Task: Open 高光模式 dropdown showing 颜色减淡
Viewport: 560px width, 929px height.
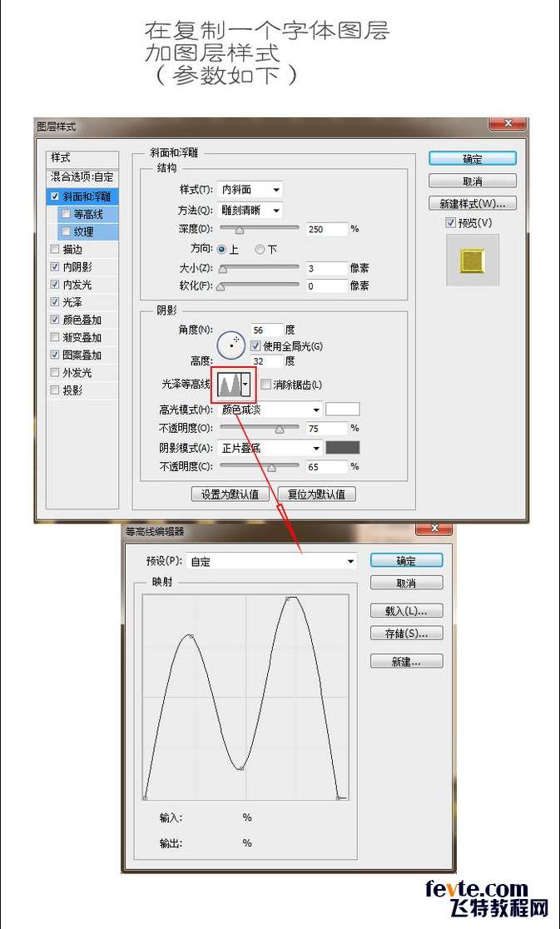Action: coord(270,410)
